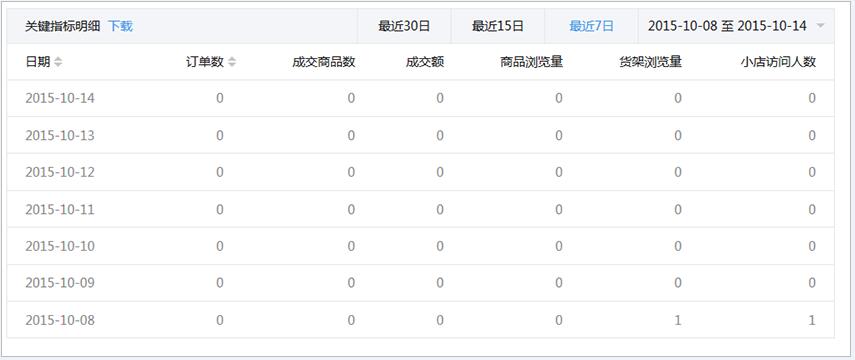855x360 pixels.
Task: Click the 小店访问人数 column header
Action: pos(778,62)
